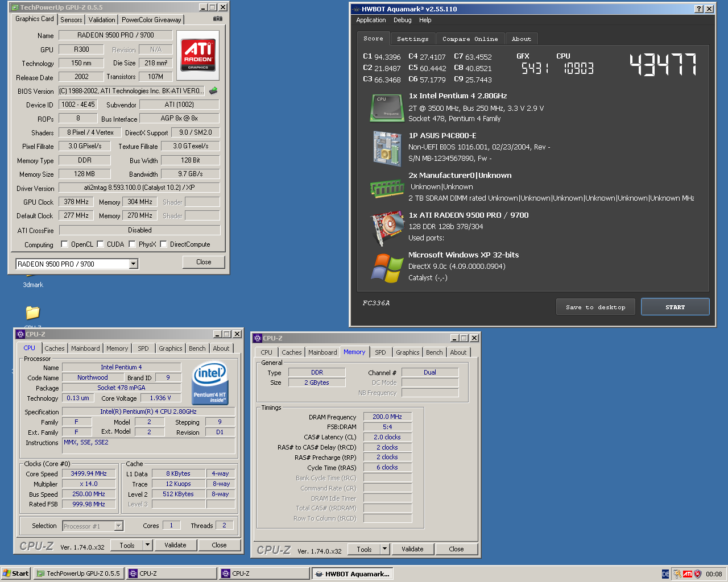This screenshot has height=582, width=728.
Task: Open Graphics tab in CPU-Z Memory window
Action: pos(408,352)
